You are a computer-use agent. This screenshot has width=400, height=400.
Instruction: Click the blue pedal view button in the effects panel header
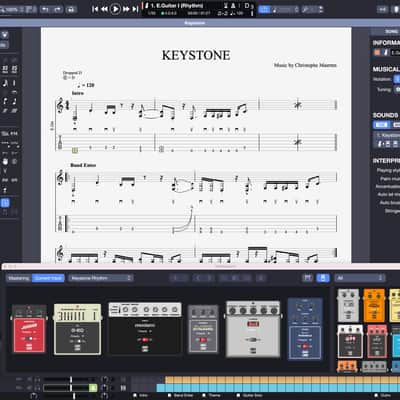(323, 278)
